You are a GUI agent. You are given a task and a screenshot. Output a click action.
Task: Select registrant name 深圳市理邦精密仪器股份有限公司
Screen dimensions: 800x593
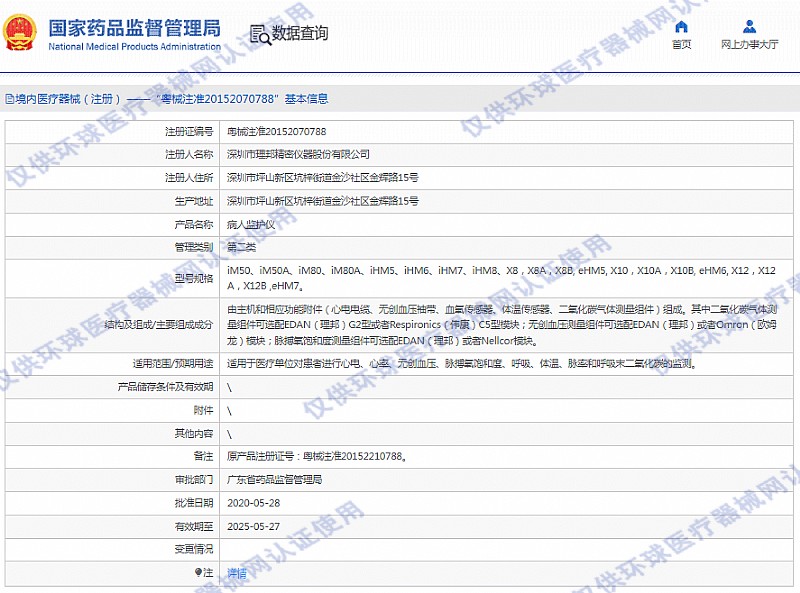(298, 154)
